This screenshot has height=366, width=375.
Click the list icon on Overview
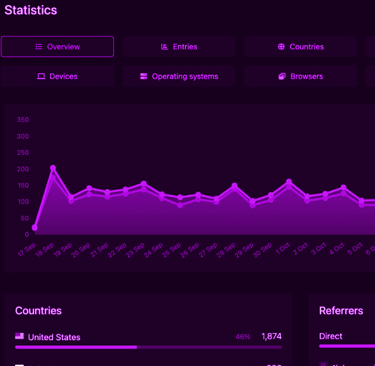39,47
